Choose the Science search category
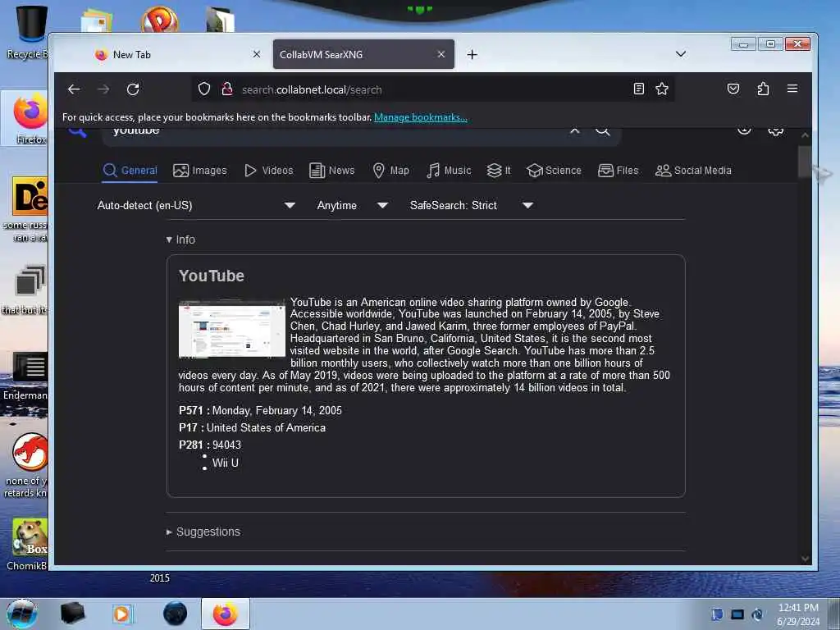The width and height of the screenshot is (840, 630). coord(554,171)
